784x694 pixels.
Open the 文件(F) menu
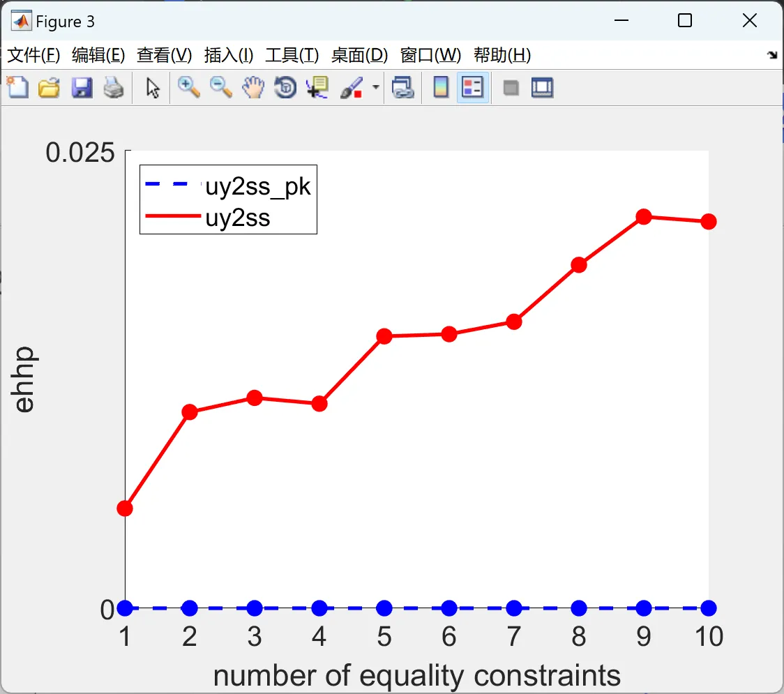tap(33, 55)
